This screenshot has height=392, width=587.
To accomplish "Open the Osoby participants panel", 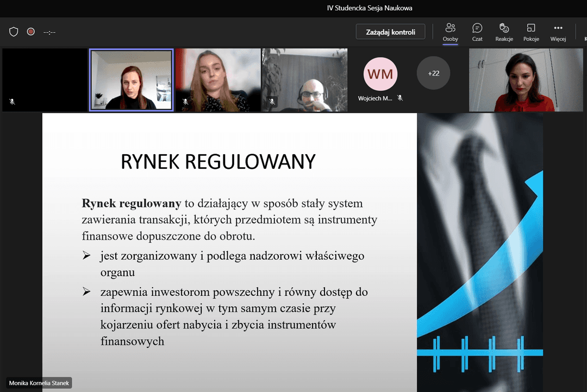I will point(450,32).
